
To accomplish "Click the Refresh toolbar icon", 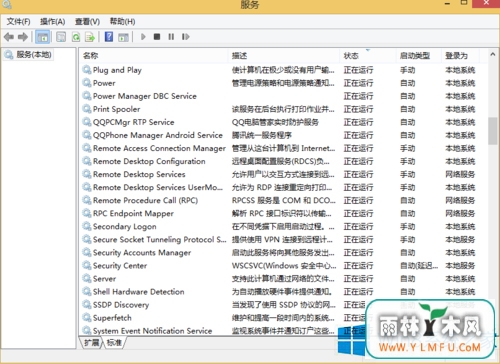I will [x=76, y=37].
